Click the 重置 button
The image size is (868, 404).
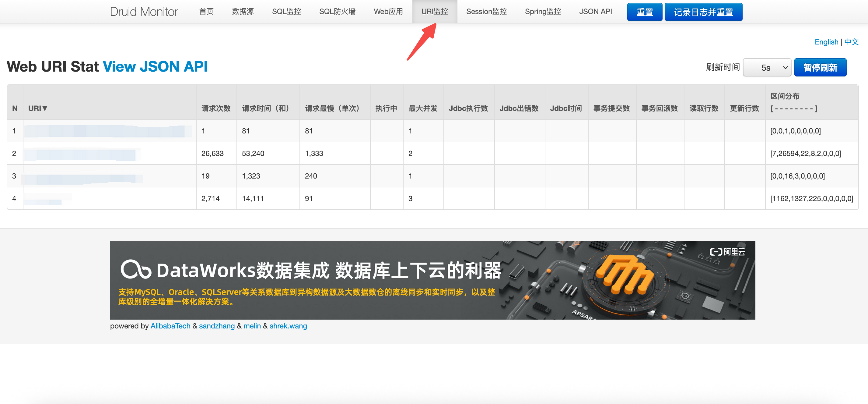click(645, 11)
